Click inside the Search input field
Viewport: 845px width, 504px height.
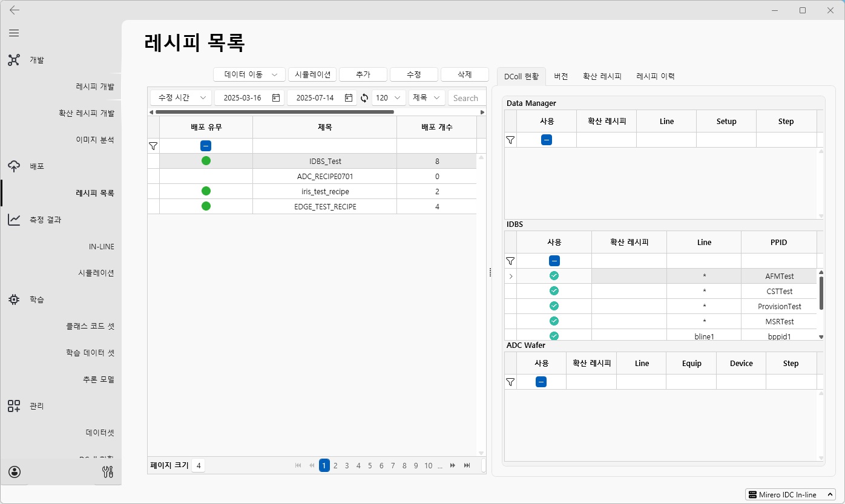click(x=466, y=97)
